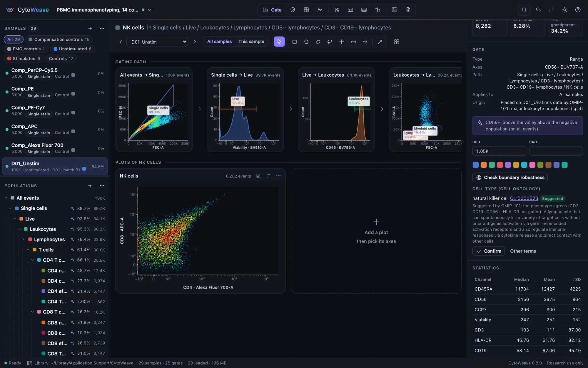Toggle the FMO controls filter chip
The image size is (588, 368).
(x=26, y=49)
